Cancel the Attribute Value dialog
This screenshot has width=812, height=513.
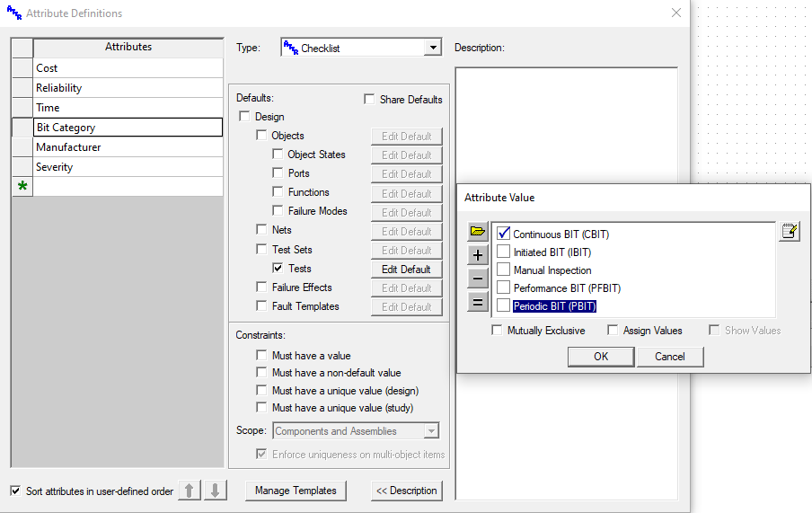669,356
